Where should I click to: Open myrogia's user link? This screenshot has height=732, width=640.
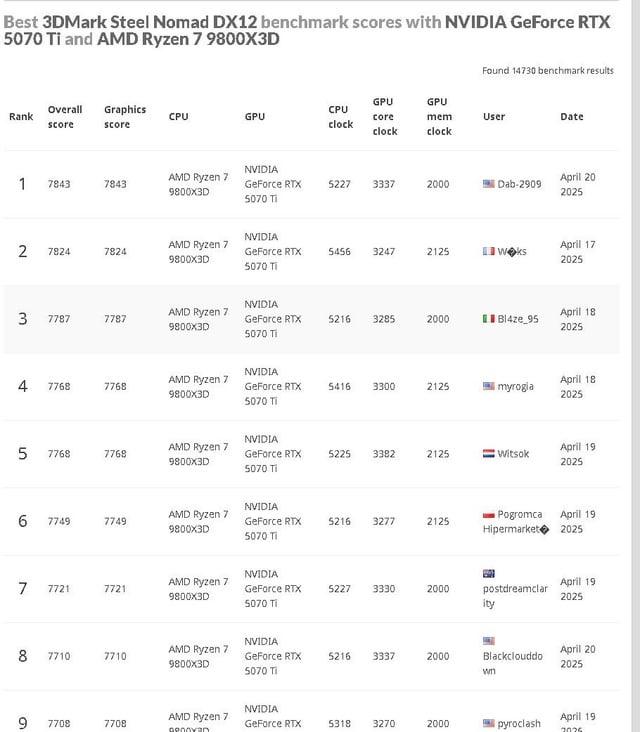[515, 387]
